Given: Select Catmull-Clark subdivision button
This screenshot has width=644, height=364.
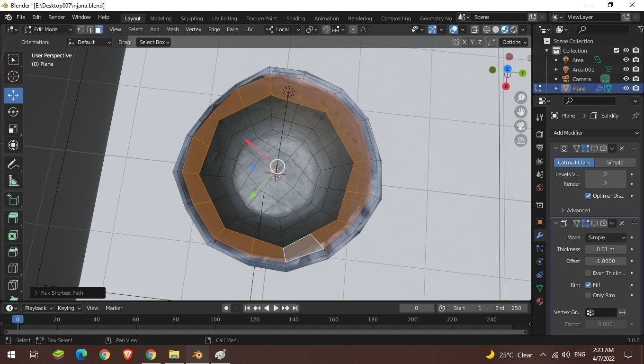Looking at the screenshot, I should [x=573, y=163].
